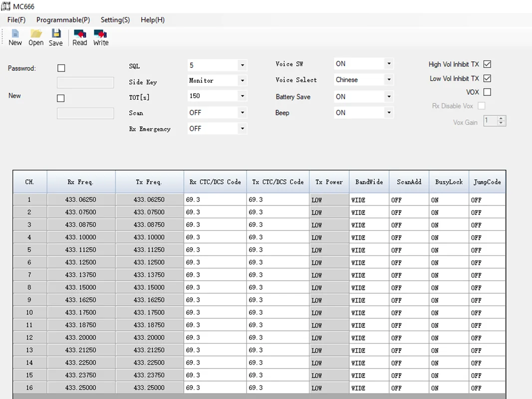Viewport: 532px width, 399px height.
Task: Click the MC666 app icon in title bar
Action: [5, 6]
